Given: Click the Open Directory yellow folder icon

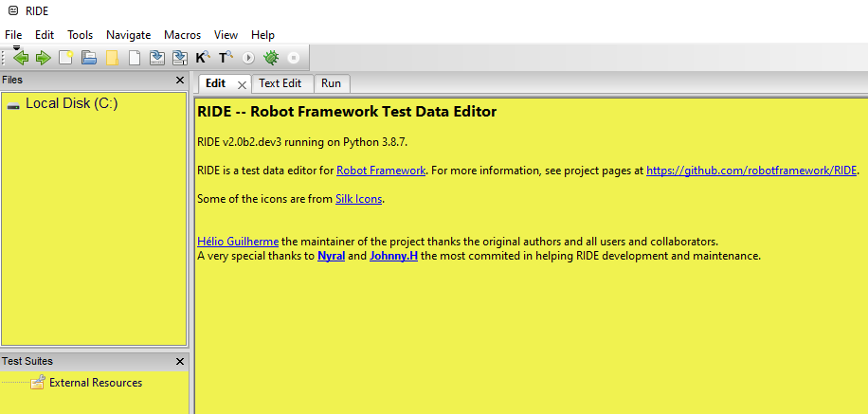Looking at the screenshot, I should [x=113, y=58].
